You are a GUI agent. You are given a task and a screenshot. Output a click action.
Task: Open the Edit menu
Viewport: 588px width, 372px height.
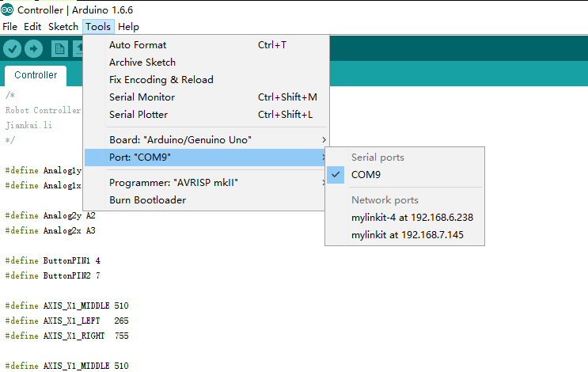coord(32,27)
